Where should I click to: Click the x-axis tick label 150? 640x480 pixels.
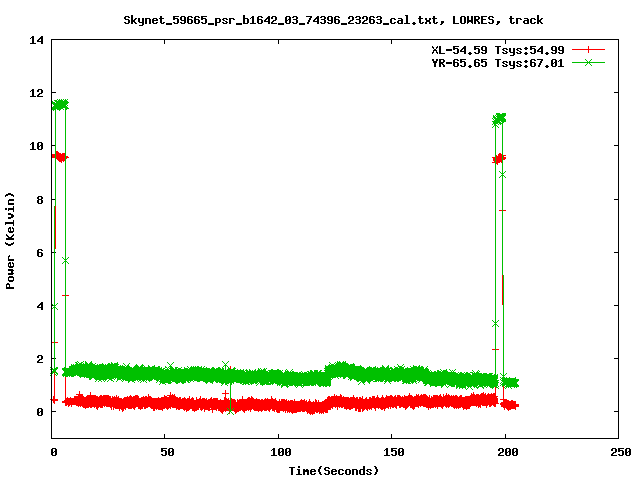coord(394,452)
